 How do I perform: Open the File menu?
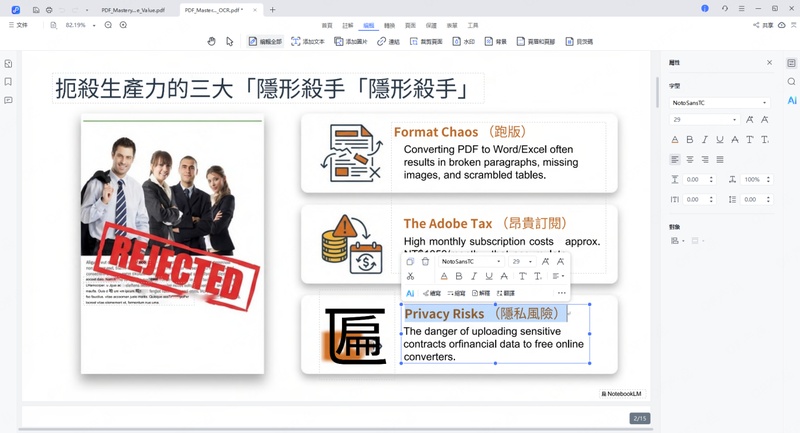pos(18,25)
